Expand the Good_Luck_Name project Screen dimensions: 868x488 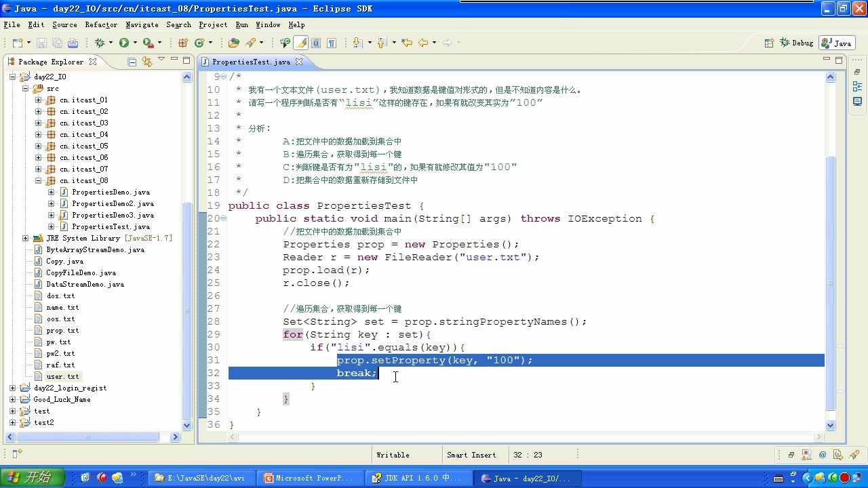(13, 399)
